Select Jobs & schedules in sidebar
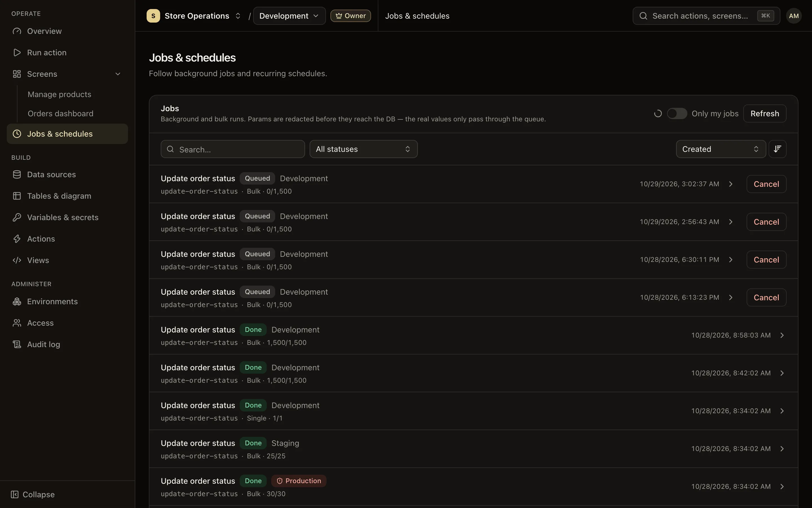This screenshot has height=508, width=812. tap(67, 134)
